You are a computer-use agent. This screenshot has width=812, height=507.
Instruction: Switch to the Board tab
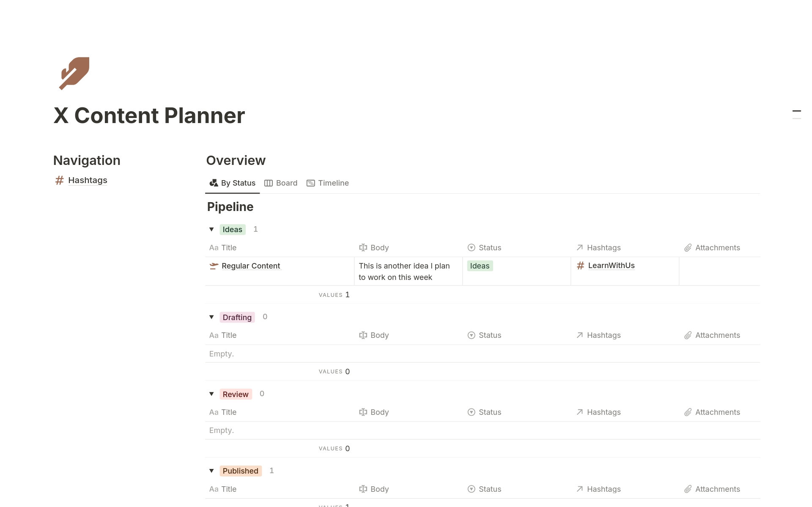click(286, 183)
